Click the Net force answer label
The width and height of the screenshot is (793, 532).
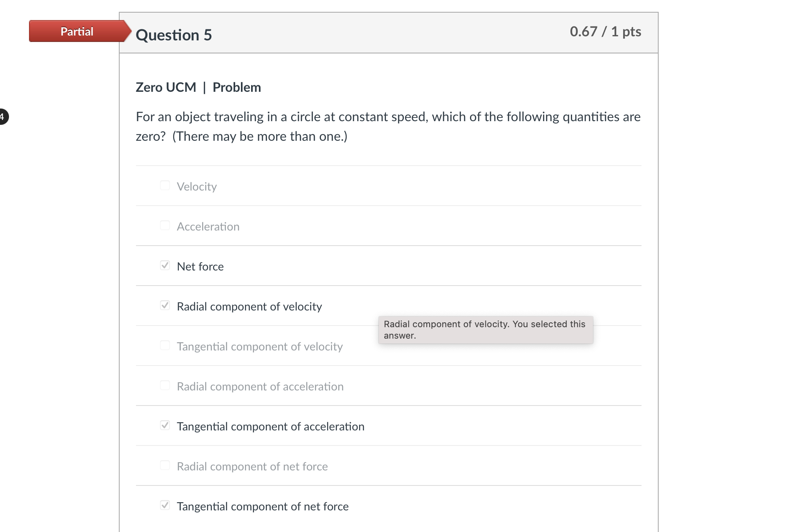pyautogui.click(x=200, y=266)
